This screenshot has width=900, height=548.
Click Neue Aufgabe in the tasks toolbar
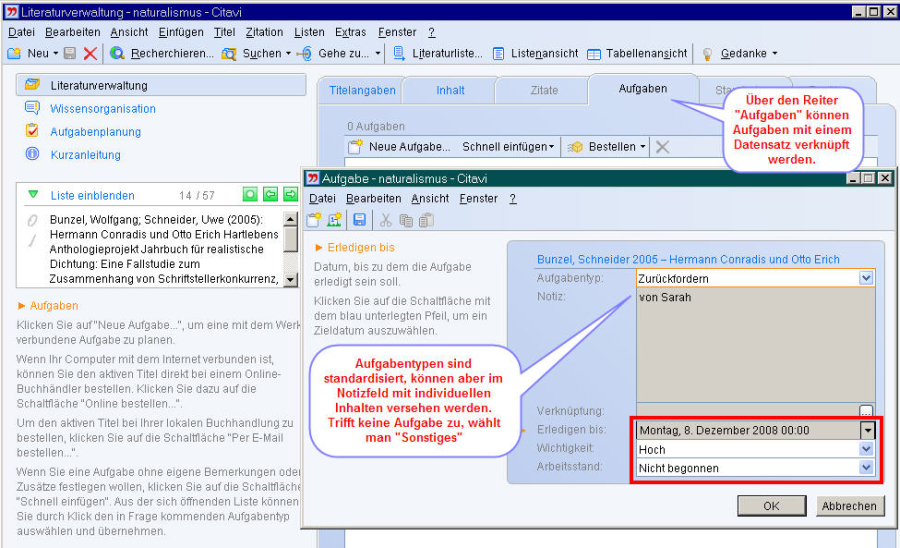coord(399,147)
